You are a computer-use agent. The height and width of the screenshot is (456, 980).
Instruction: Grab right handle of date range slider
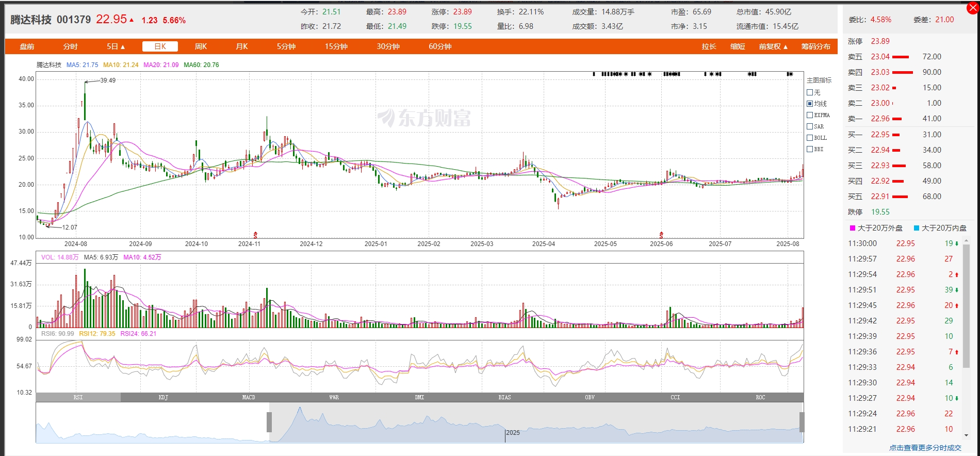tap(802, 422)
